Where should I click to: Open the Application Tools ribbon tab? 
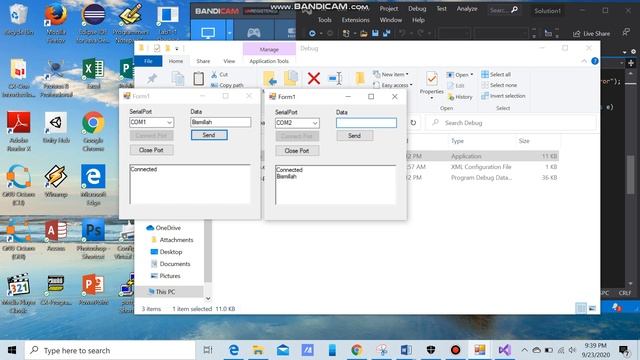[269, 61]
